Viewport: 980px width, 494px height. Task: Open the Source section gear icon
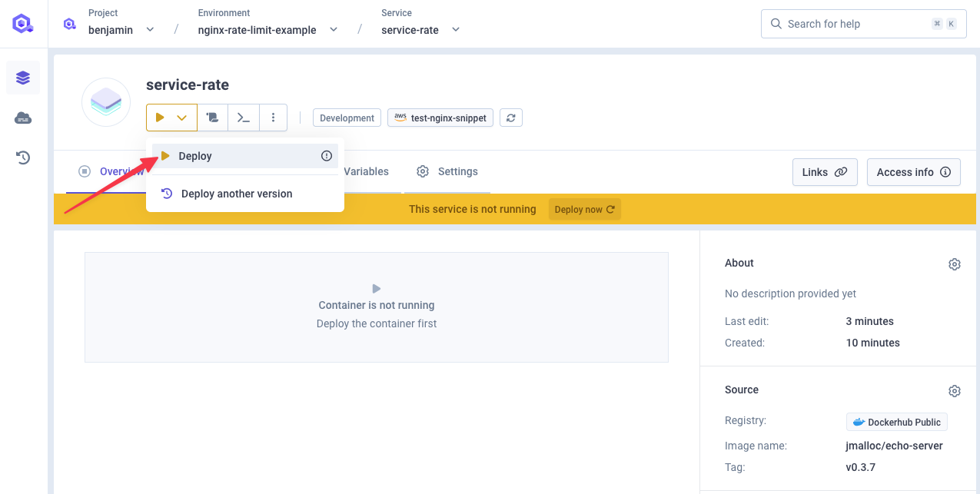pos(954,390)
